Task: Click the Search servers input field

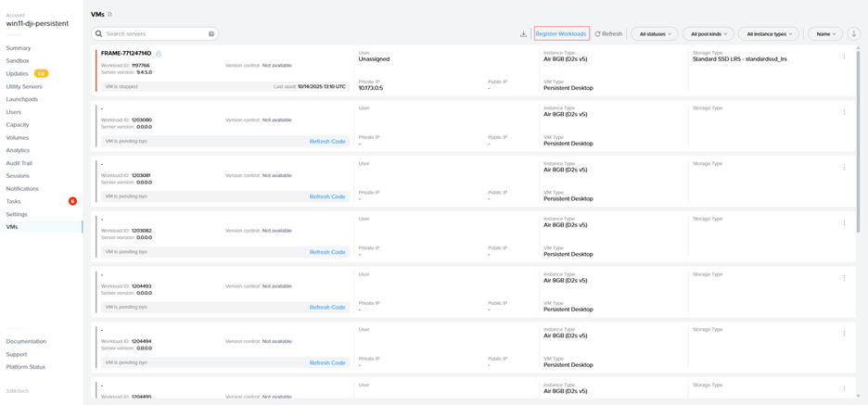Action: (x=153, y=34)
